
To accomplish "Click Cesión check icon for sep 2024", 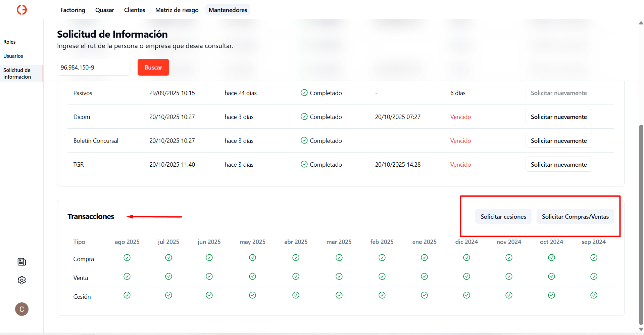I will [594, 295].
